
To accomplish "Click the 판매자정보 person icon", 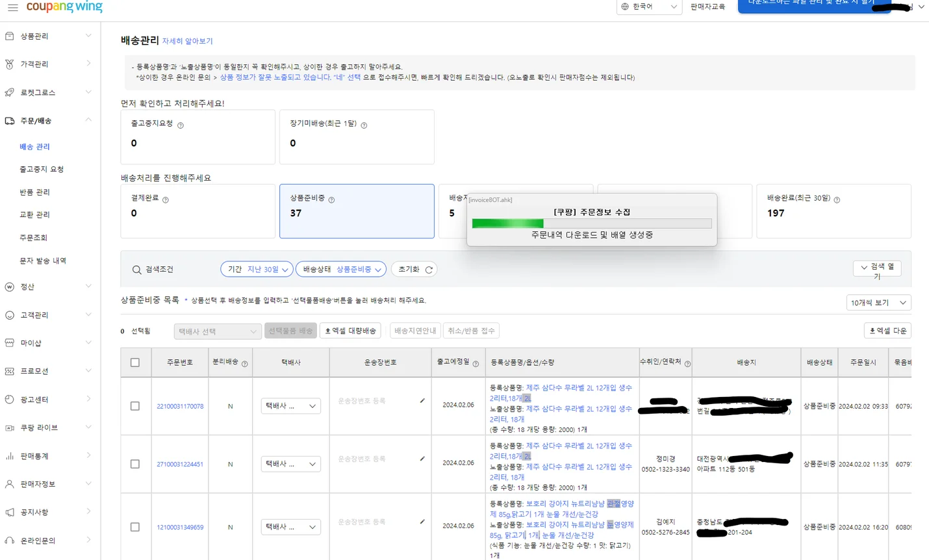I will [10, 484].
